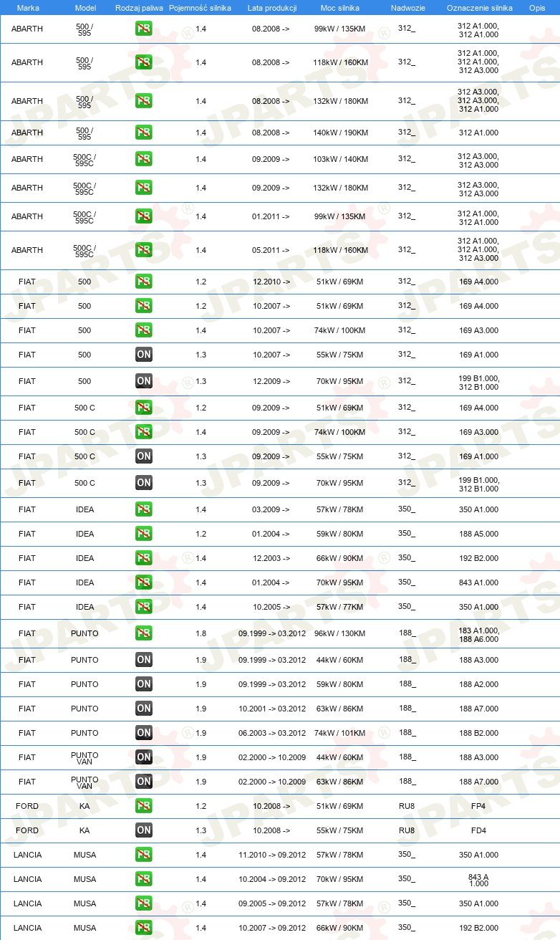This screenshot has width=560, height=940.
Task: Click production date 11.2010 -> 09.2012
Action: (x=272, y=855)
